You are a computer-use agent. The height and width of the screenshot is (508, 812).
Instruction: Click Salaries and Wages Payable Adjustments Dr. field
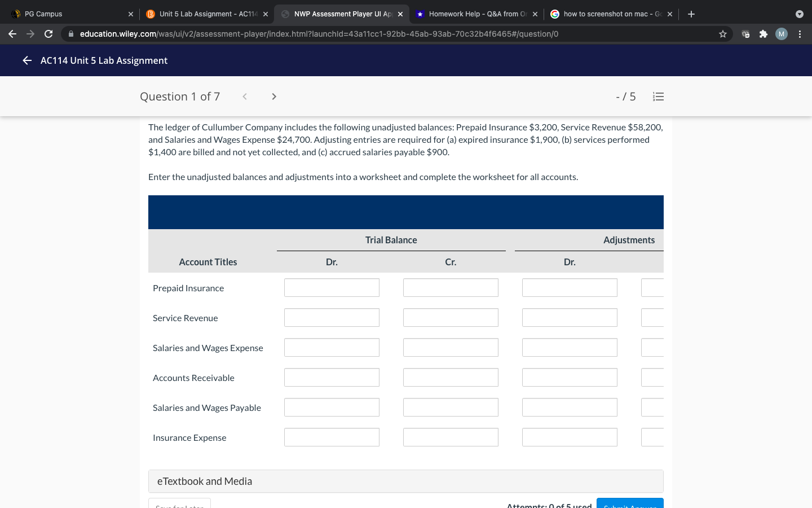pyautogui.click(x=570, y=408)
